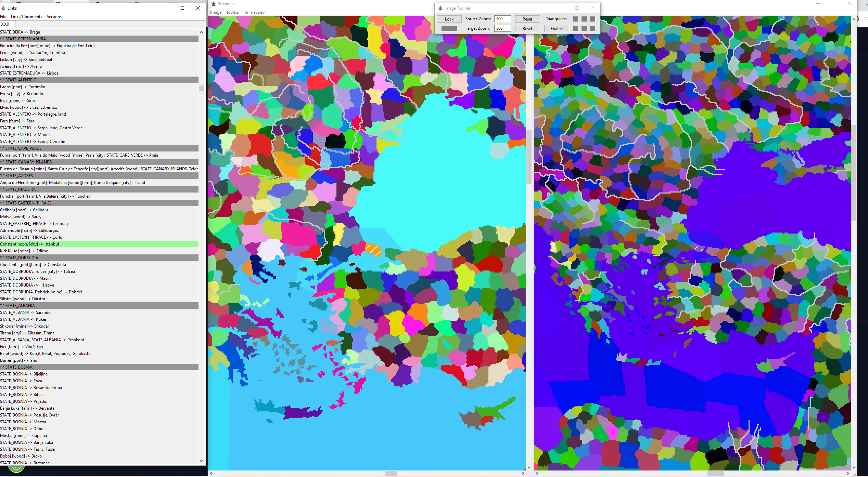868x477 pixels.
Task: Reset the Target Zoom value
Action: (x=527, y=29)
